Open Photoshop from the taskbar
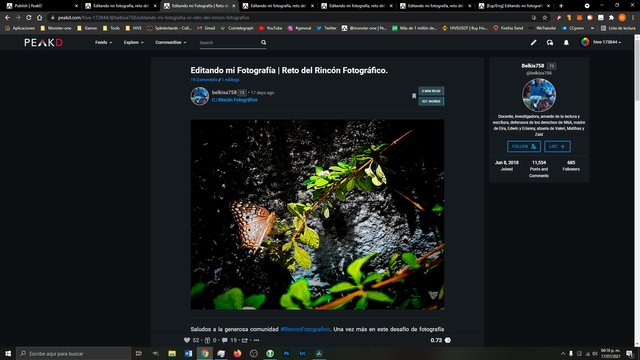640x360 pixels. 286,353
